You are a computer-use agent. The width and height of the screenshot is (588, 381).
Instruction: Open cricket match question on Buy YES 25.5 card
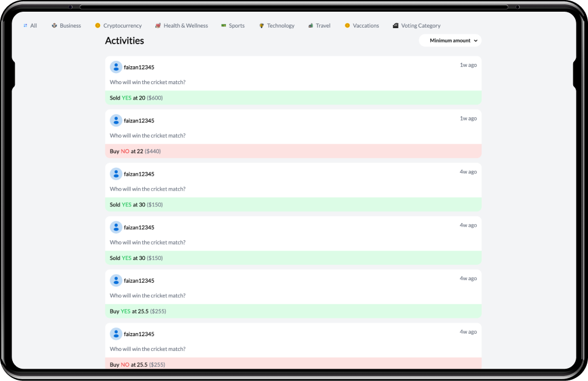tap(147, 296)
